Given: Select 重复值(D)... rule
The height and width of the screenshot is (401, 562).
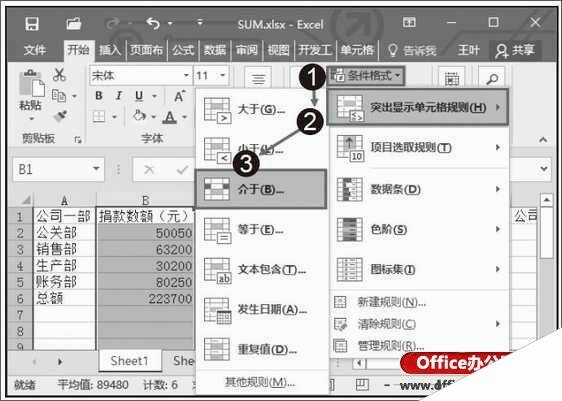Looking at the screenshot, I should 261,349.
